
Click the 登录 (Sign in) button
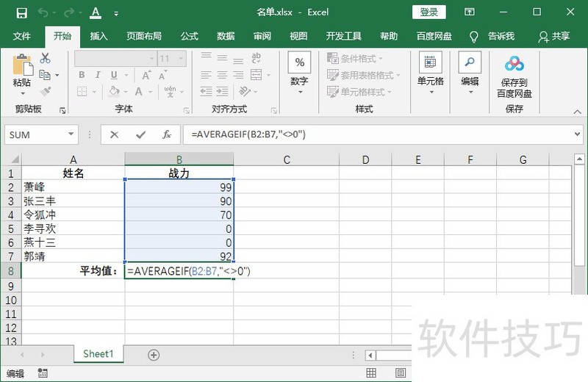[x=429, y=12]
